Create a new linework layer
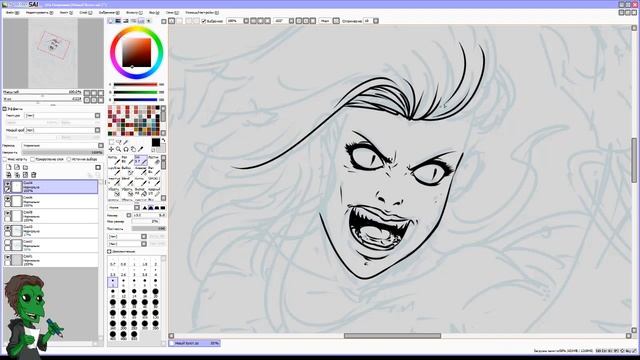640x360 pixels. (x=17, y=167)
